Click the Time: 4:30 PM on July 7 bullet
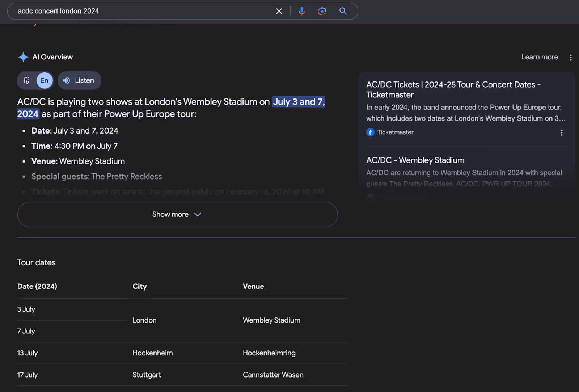579x392 pixels. pos(74,146)
